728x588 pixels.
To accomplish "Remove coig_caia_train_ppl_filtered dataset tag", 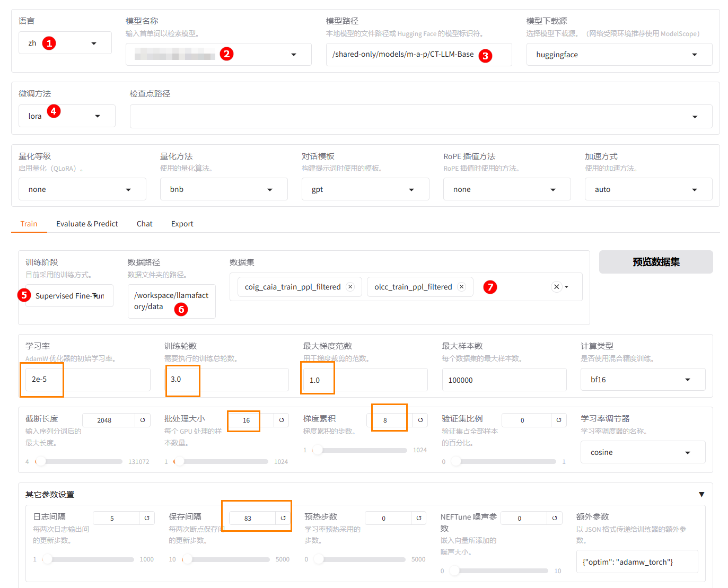I will pos(350,287).
